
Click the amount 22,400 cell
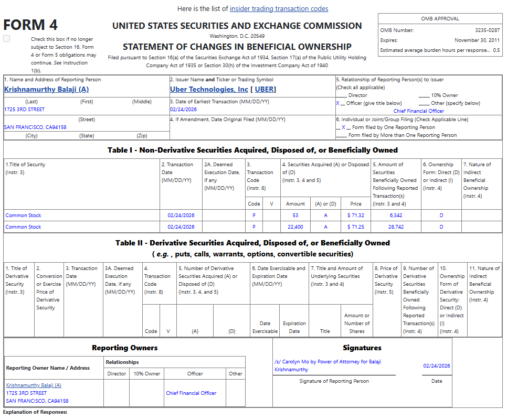coord(295,227)
